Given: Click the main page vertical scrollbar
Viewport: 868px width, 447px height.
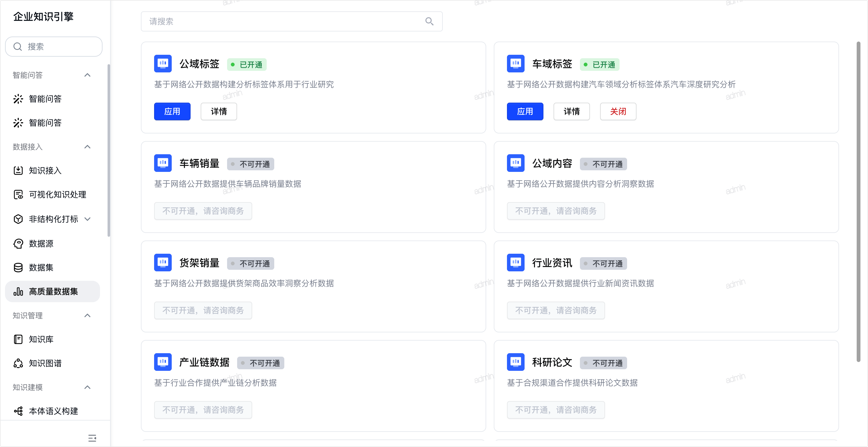Looking at the screenshot, I should pos(859,202).
